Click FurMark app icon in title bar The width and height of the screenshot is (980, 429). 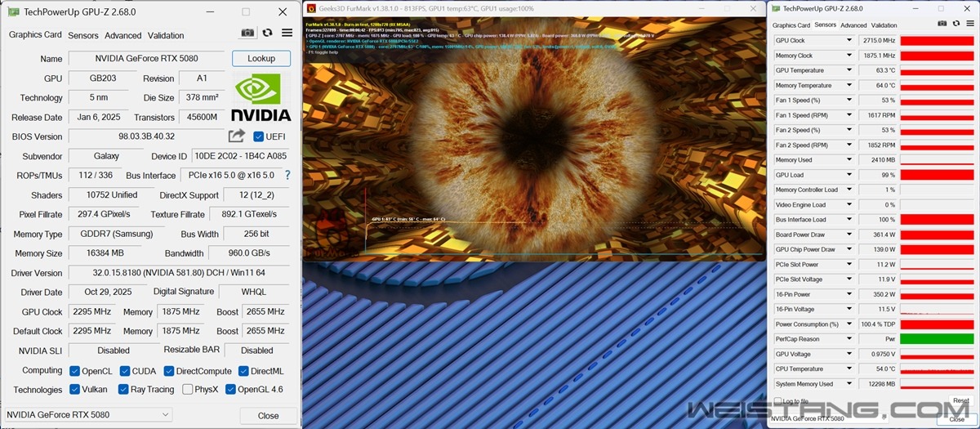(310, 8)
